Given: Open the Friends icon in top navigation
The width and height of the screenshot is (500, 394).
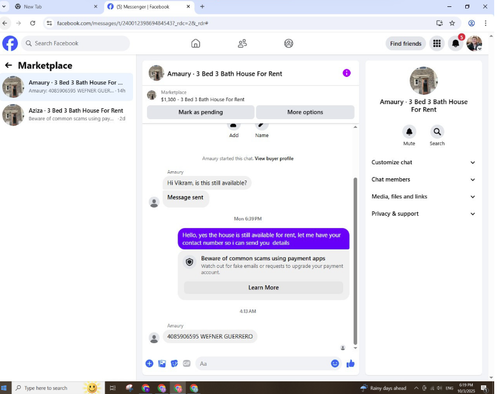Looking at the screenshot, I should [242, 43].
